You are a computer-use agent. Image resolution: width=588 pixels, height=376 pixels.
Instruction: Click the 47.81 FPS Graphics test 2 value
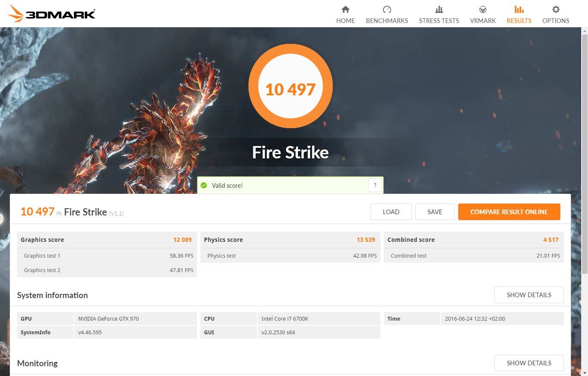(182, 270)
